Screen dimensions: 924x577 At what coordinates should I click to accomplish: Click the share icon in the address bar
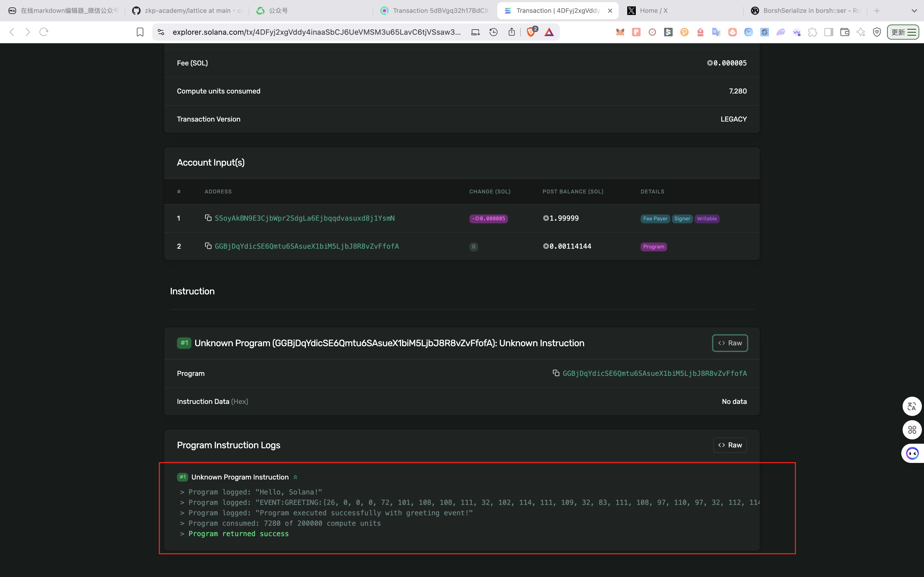512,32
